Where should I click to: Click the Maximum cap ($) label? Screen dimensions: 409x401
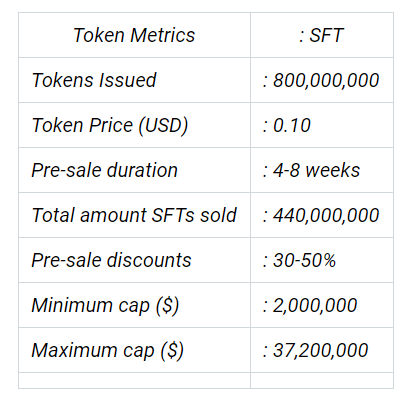(x=107, y=351)
